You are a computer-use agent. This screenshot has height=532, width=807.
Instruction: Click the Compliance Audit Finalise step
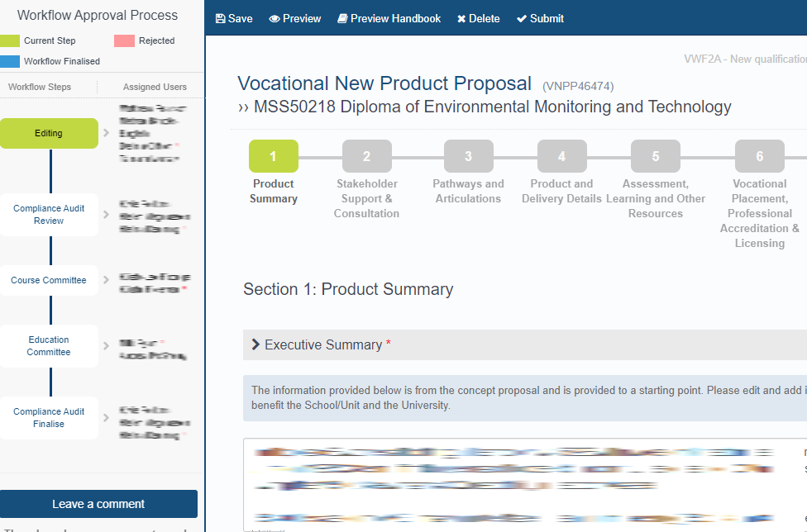(x=49, y=418)
